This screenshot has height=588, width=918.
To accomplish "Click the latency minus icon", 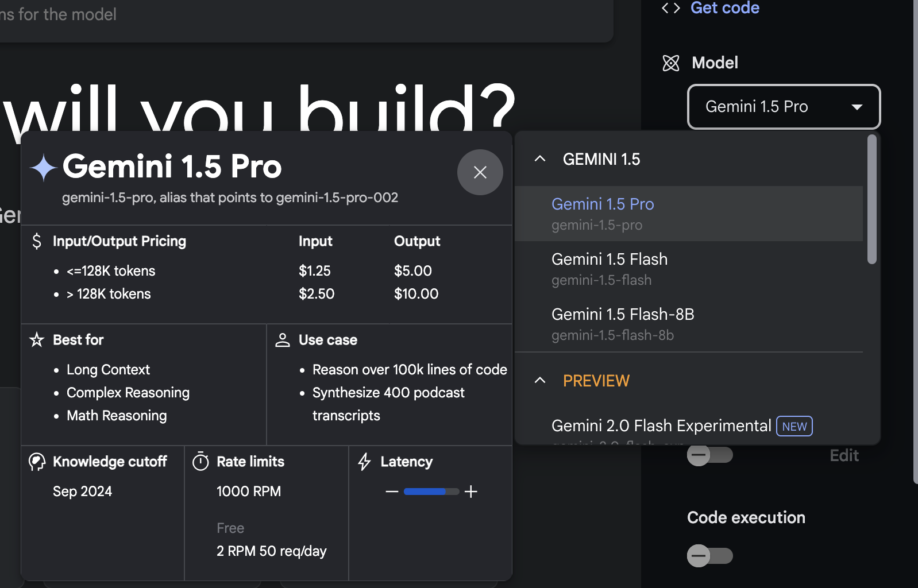I will (392, 492).
